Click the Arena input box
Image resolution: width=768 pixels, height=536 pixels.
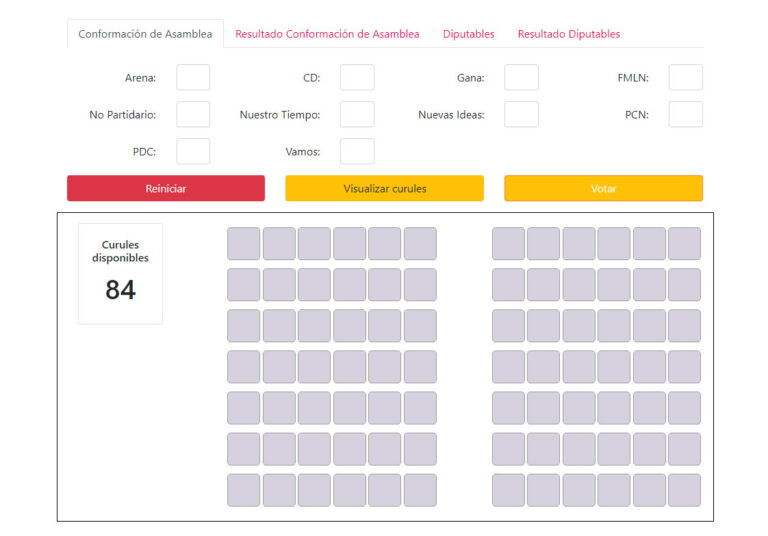pos(193,77)
